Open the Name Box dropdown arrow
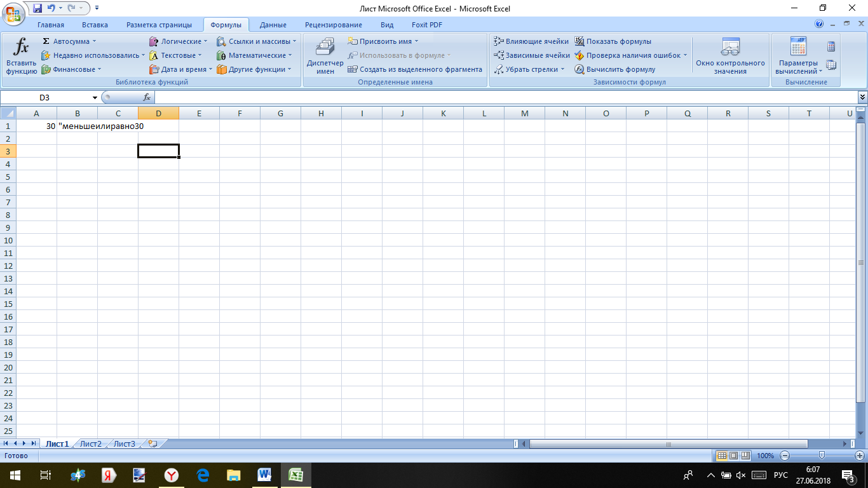 (x=95, y=97)
